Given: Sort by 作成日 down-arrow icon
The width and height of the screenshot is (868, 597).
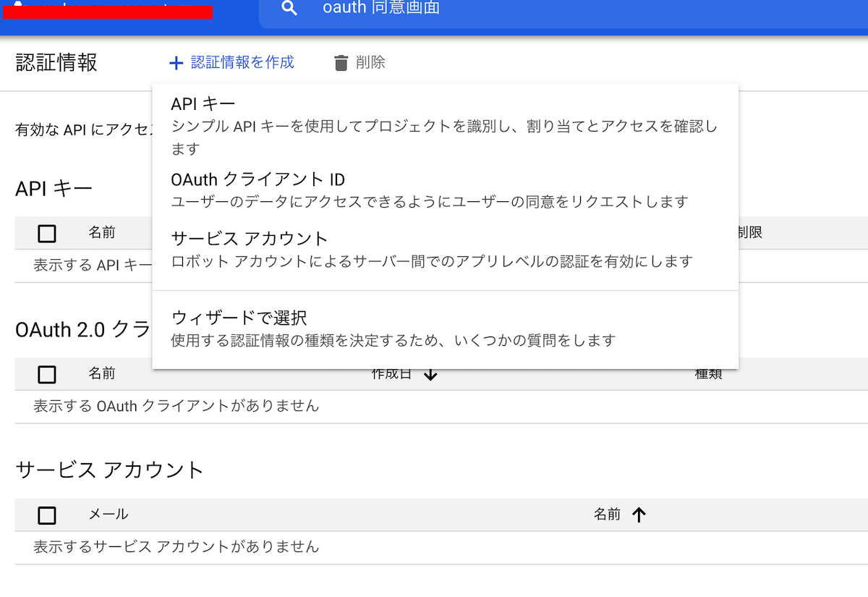Looking at the screenshot, I should [430, 374].
